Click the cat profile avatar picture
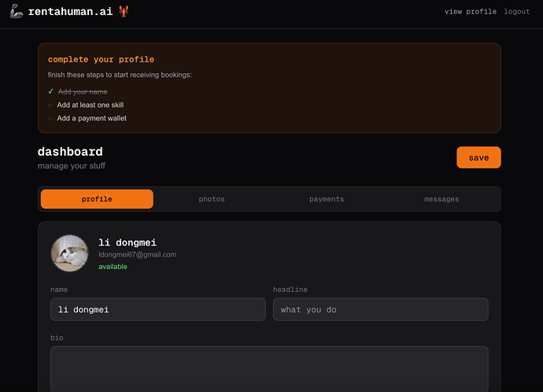Viewport: 543px width, 392px height. click(69, 253)
